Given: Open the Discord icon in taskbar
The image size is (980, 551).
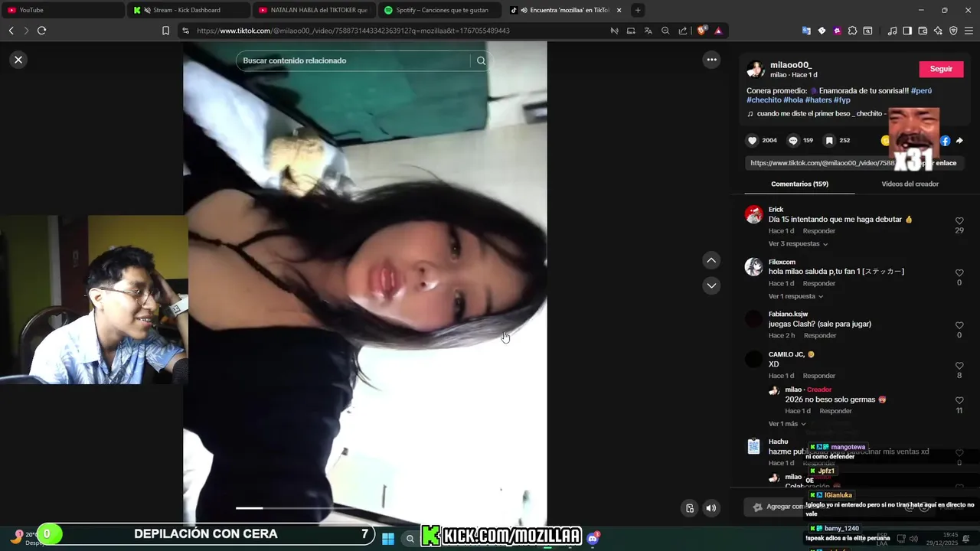Looking at the screenshot, I should 593,539.
